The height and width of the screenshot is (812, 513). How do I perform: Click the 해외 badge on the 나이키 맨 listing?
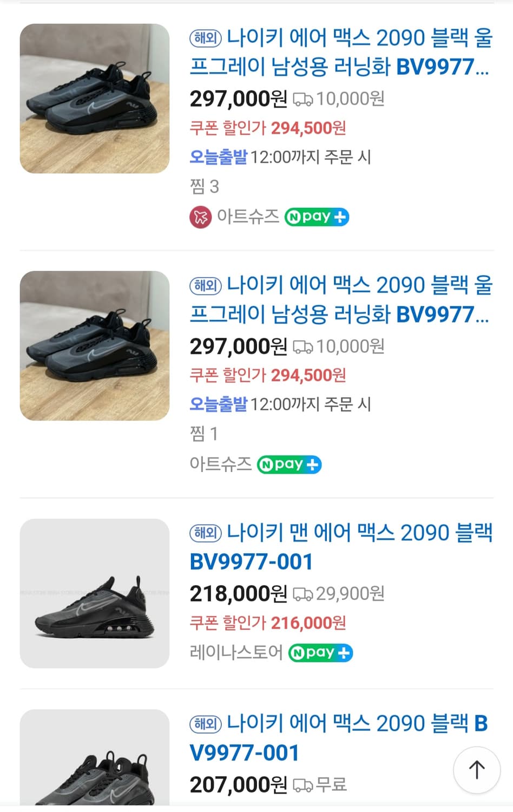coord(206,533)
